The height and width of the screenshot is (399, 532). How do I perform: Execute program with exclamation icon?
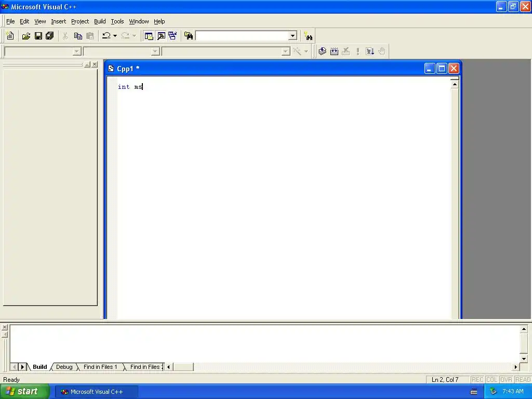point(357,51)
